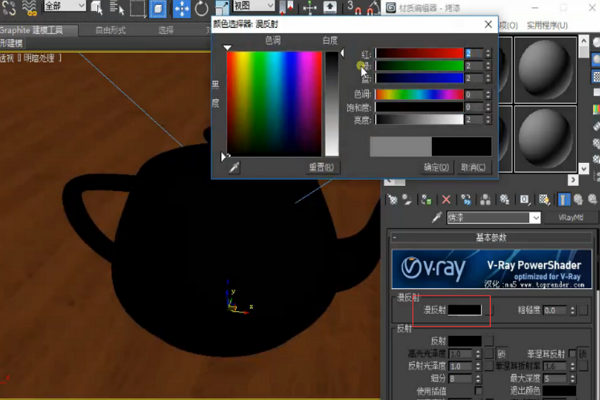This screenshot has height=400, width=600.
Task: Click the grey original color swatch
Action: pos(401,146)
